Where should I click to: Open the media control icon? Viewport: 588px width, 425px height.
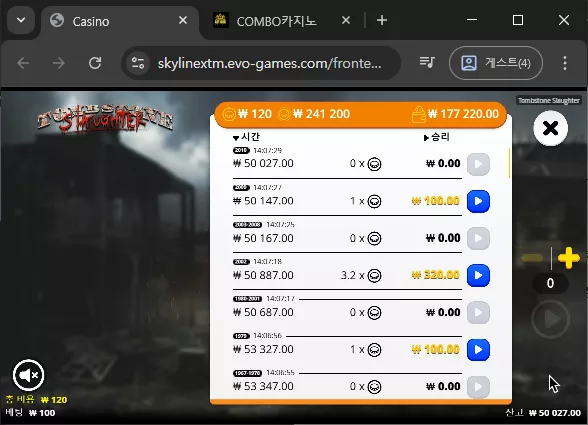pyautogui.click(x=427, y=63)
